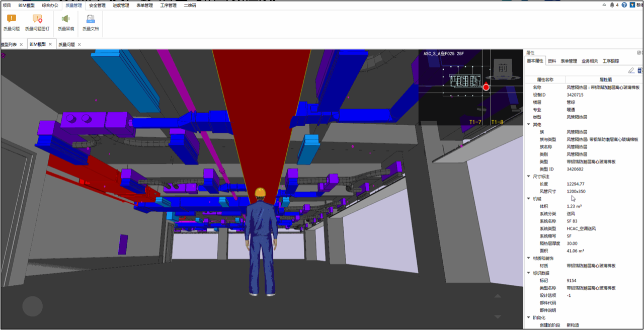Click the red location marker on the minimap
644x330 pixels.
click(486, 88)
